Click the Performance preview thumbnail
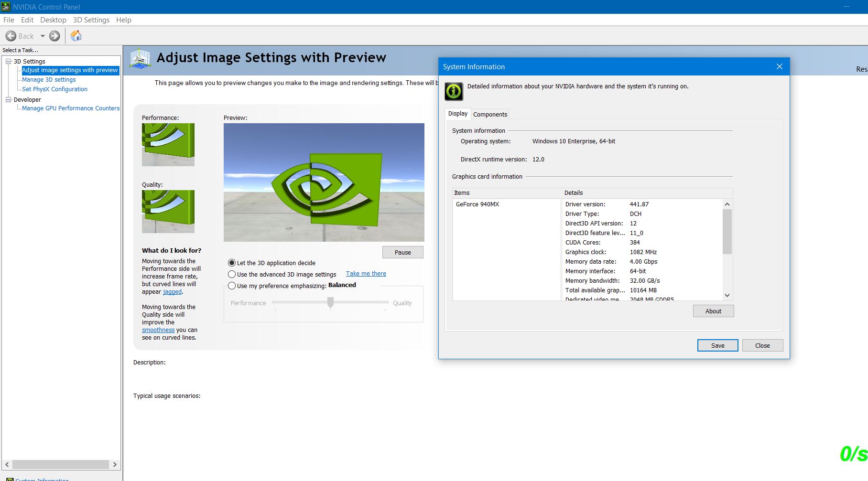 (x=168, y=145)
